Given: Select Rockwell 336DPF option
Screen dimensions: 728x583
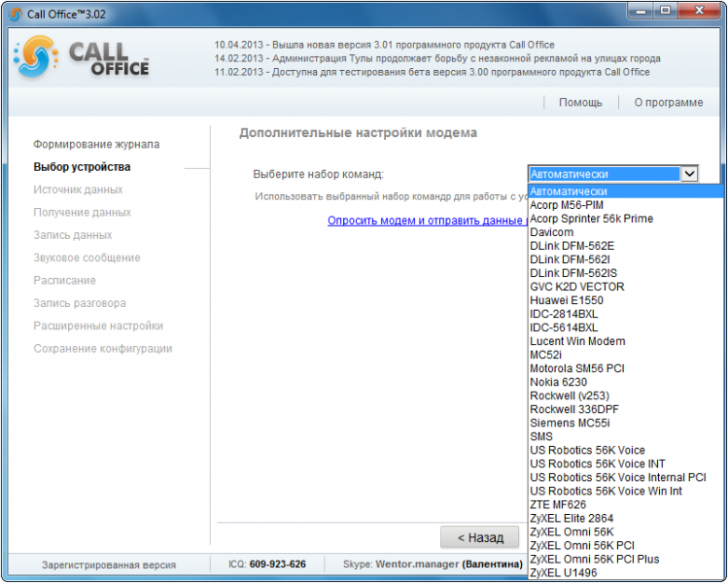Looking at the screenshot, I should click(x=626, y=409).
